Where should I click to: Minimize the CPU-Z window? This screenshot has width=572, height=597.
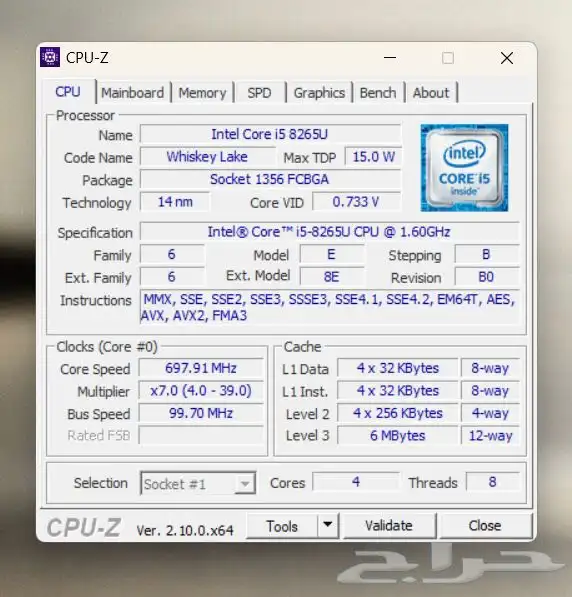coord(390,58)
